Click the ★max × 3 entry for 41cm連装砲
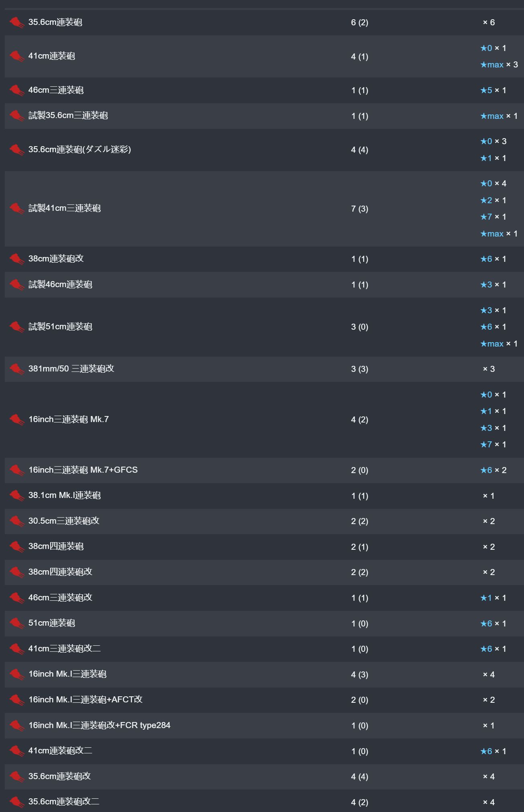This screenshot has height=812, width=524. (x=499, y=65)
